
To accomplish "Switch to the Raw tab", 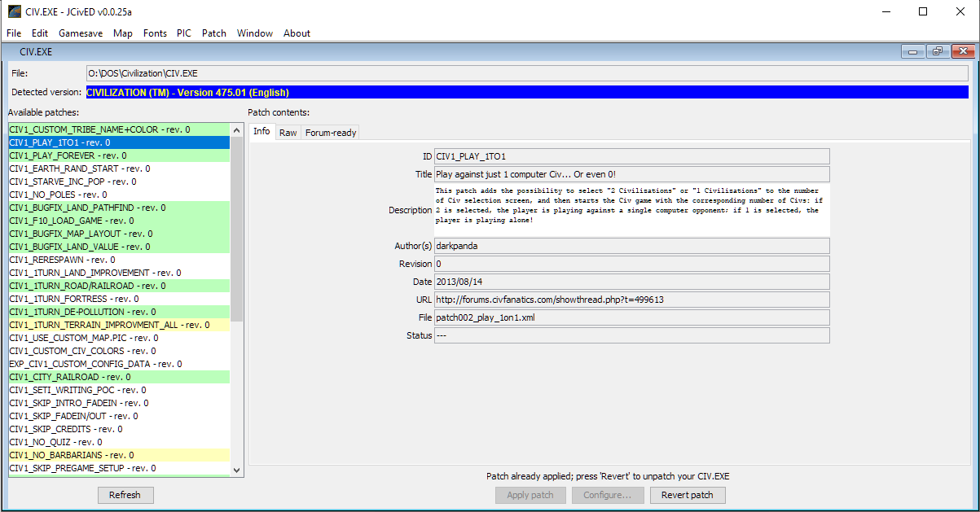I will (288, 132).
